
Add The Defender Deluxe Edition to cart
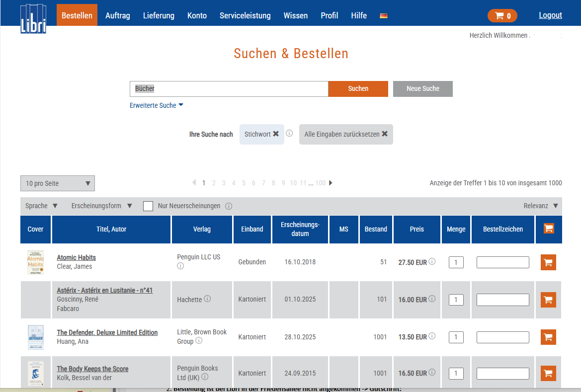[548, 337]
